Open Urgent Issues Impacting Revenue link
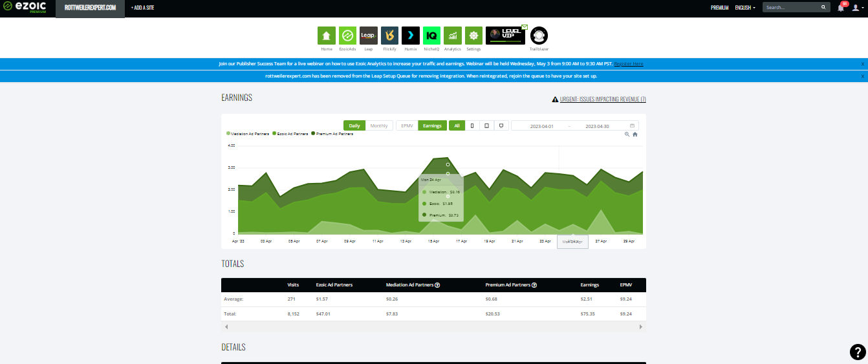The height and width of the screenshot is (364, 868). [x=603, y=100]
